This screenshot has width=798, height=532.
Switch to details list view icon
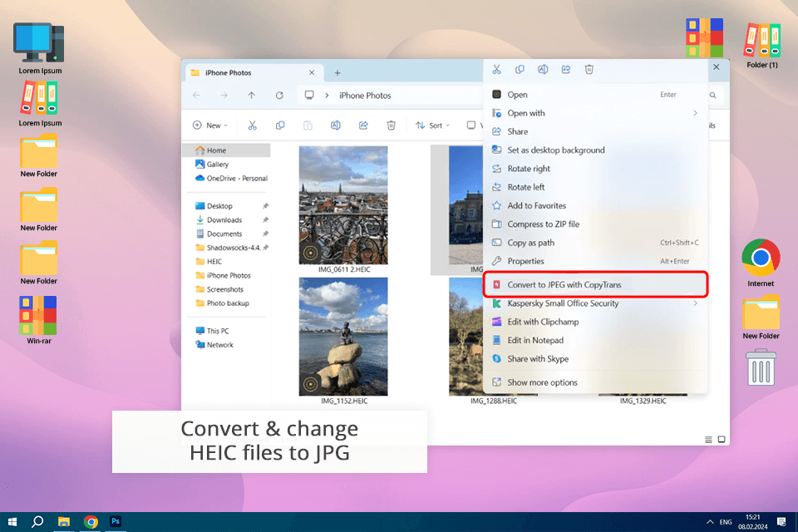point(708,440)
